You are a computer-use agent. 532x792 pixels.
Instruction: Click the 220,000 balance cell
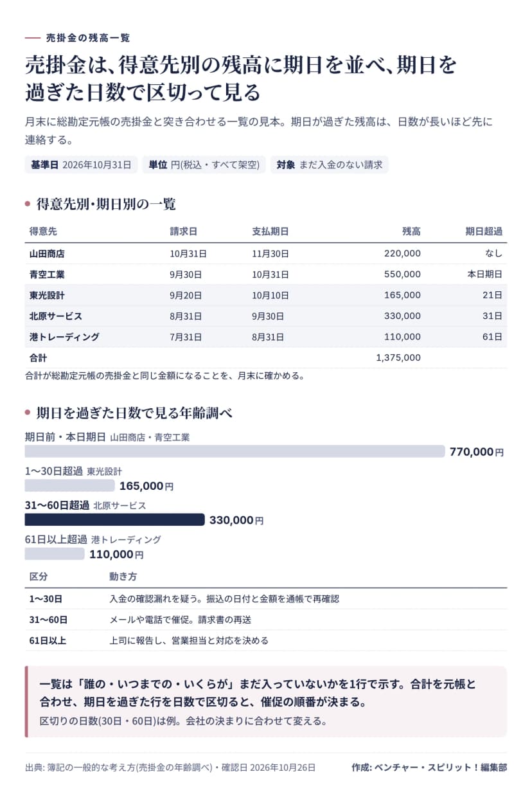click(402, 253)
